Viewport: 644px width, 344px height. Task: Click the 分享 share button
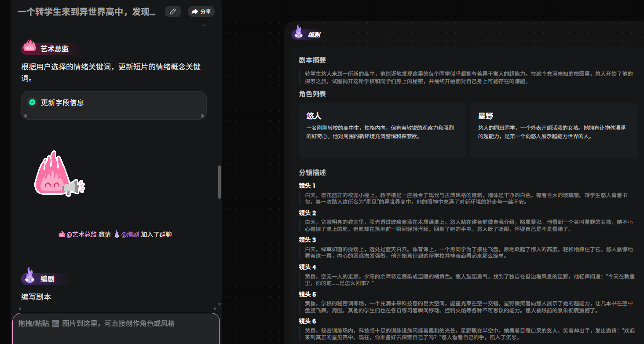coord(201,12)
